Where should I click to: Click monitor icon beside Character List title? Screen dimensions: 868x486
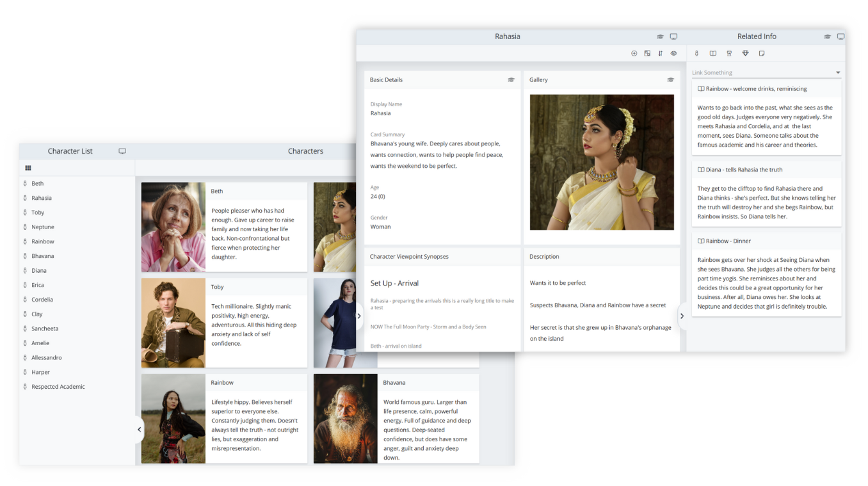pos(122,151)
